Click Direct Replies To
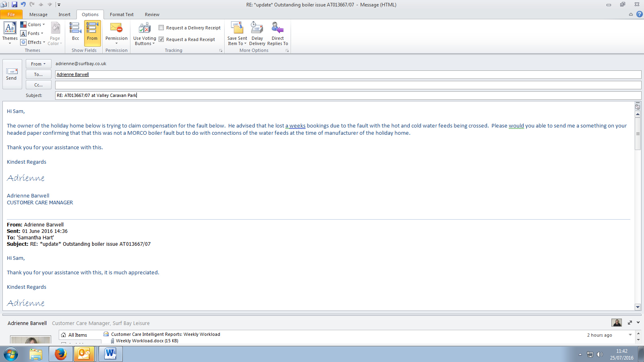 [278, 34]
